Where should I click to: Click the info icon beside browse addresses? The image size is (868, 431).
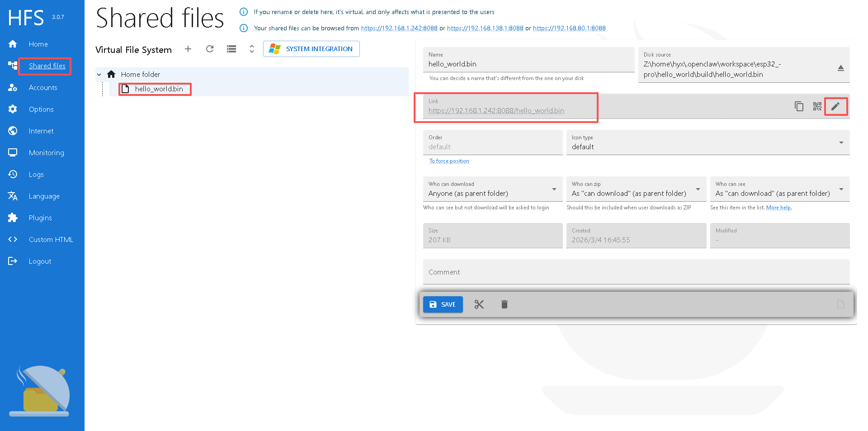pos(244,28)
